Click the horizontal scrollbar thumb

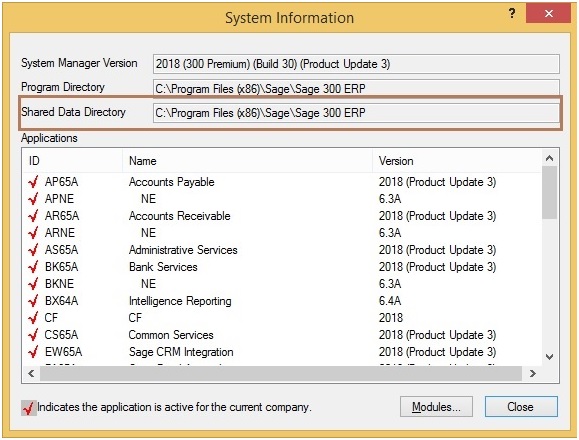click(x=281, y=374)
